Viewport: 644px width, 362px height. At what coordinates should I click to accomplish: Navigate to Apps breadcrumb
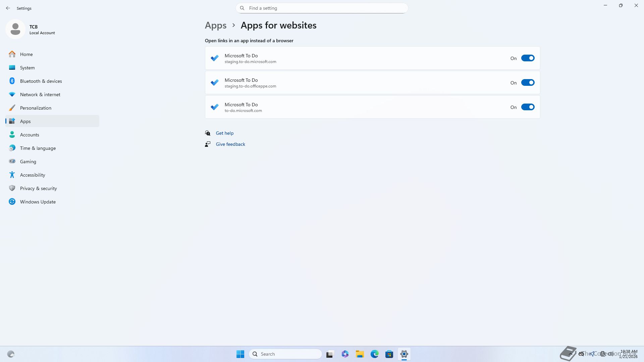215,25
